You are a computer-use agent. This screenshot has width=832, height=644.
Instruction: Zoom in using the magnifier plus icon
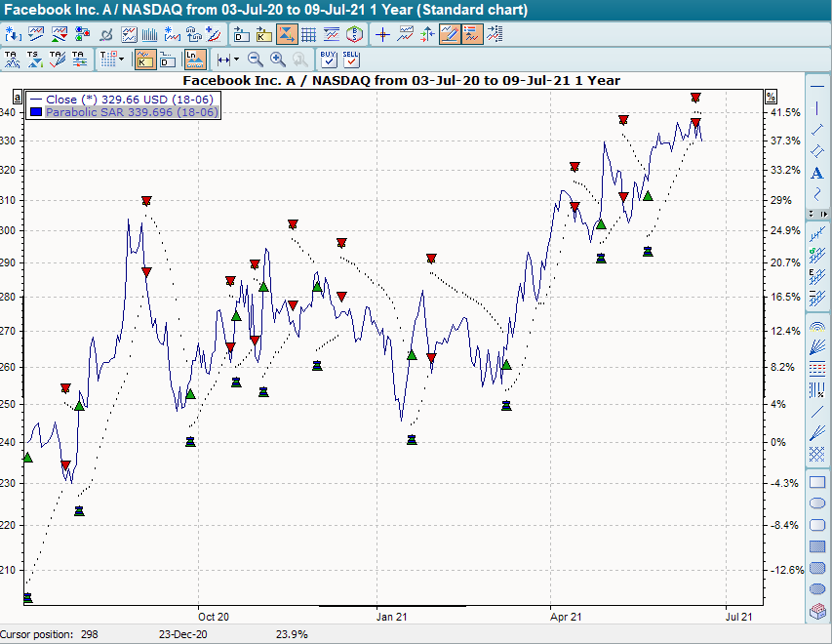click(276, 60)
